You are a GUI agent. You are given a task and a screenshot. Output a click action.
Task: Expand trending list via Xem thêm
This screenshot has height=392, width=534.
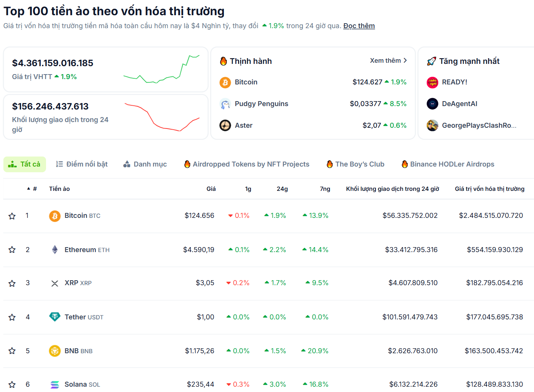[388, 61]
